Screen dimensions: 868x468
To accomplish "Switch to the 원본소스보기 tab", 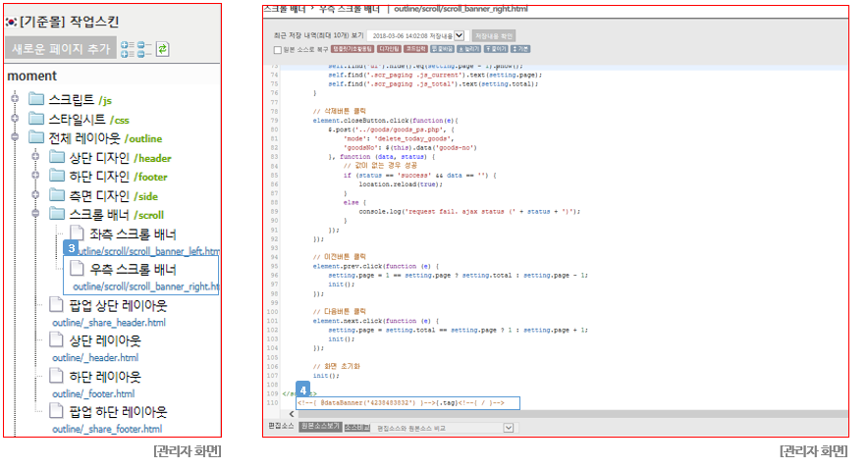I will [320, 427].
